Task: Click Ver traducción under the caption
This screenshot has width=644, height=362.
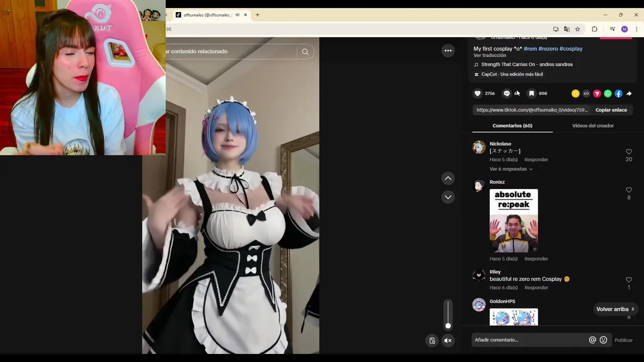Action: coord(490,55)
